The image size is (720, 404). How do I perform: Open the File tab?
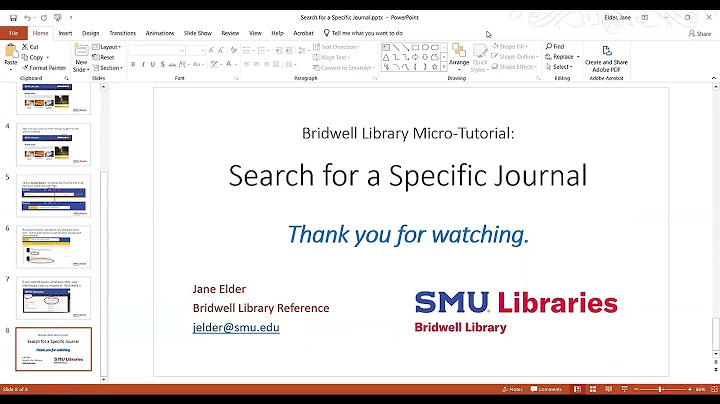pyautogui.click(x=14, y=33)
